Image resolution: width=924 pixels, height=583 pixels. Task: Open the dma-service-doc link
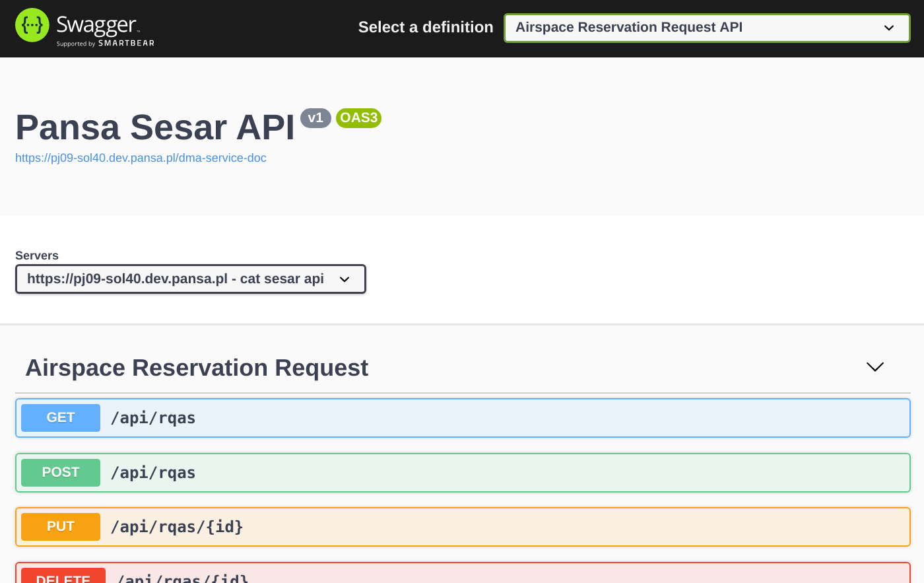pos(141,158)
